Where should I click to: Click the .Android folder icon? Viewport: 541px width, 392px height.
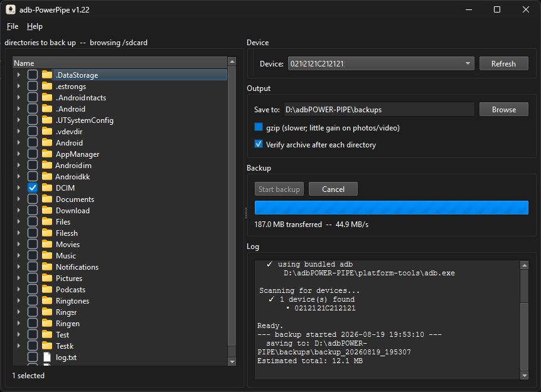click(x=47, y=109)
